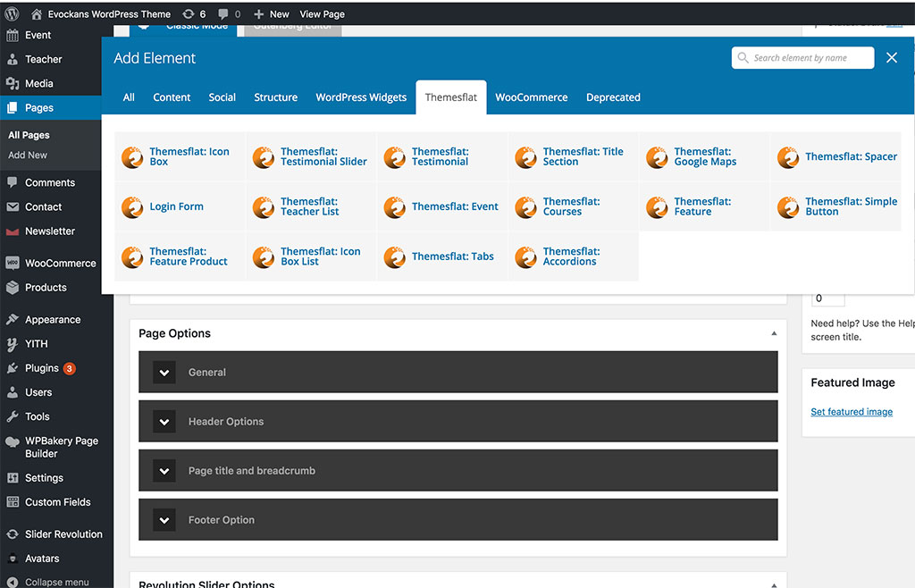
Task: Expand the Page title and breadcrumb section
Action: [x=458, y=470]
